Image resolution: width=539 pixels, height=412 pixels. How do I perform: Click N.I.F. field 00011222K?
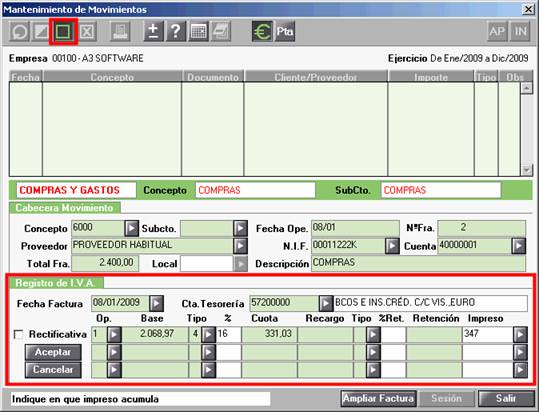[x=348, y=246]
